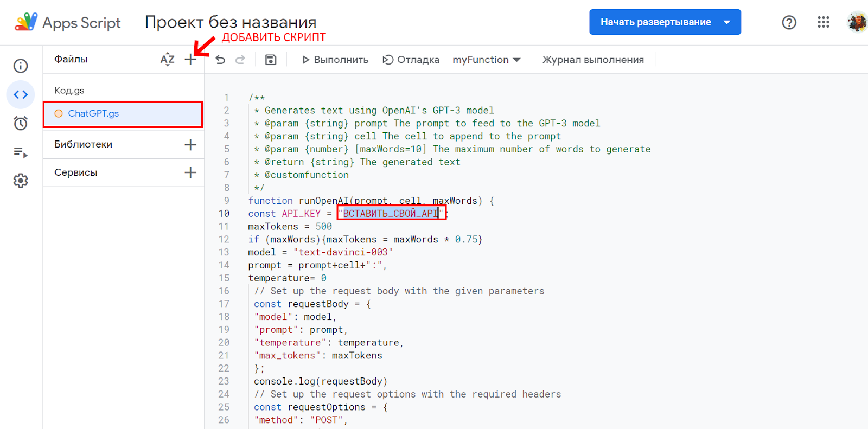Image resolution: width=868 pixels, height=429 pixels.
Task: Open Журнал выполнения execution log
Action: tap(593, 60)
